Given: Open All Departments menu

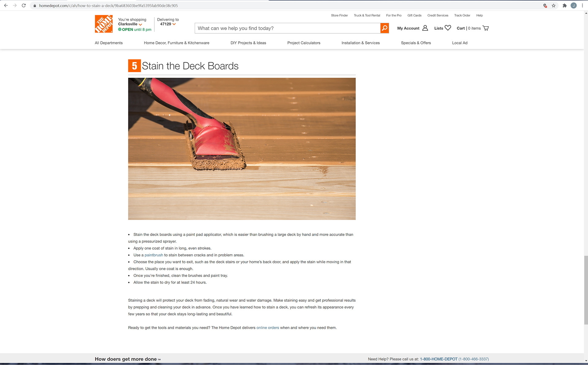Looking at the screenshot, I should (x=108, y=43).
